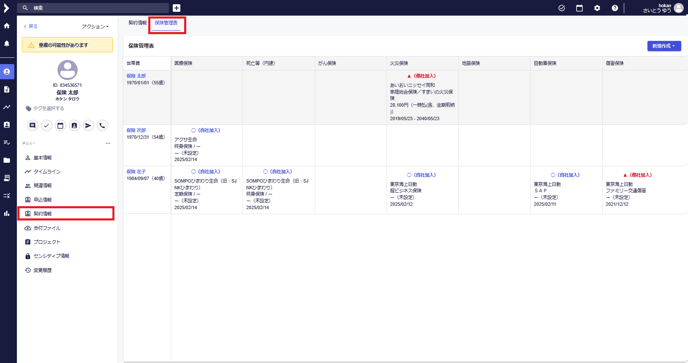Expand the 新規作成 dropdown button
Screen dimensions: 688x363
[x=664, y=46]
